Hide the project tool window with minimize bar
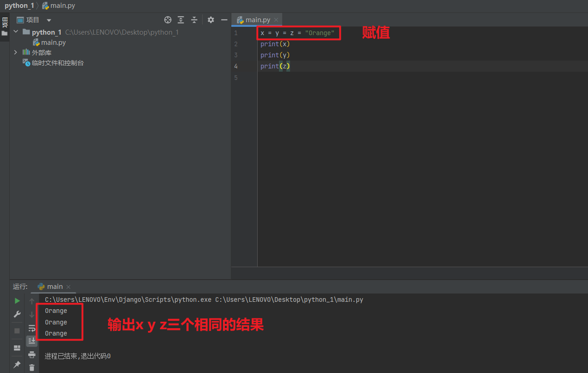This screenshot has width=588, height=373. 224,20
